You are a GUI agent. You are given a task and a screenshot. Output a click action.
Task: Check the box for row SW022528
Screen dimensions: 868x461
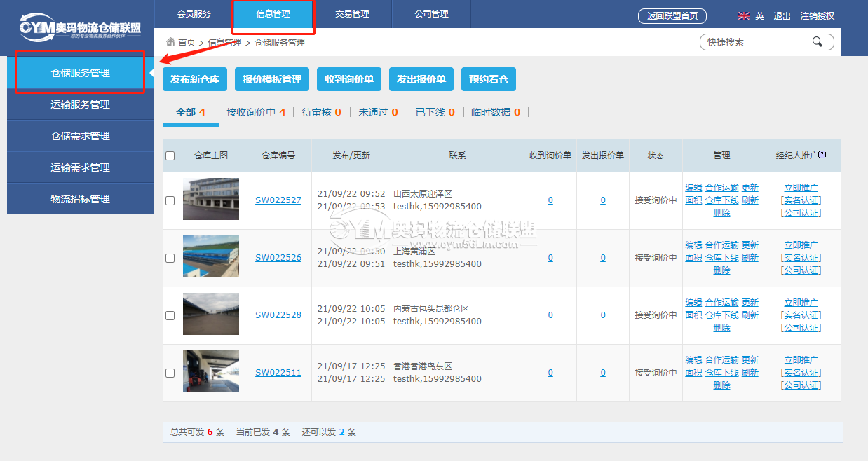(x=170, y=315)
